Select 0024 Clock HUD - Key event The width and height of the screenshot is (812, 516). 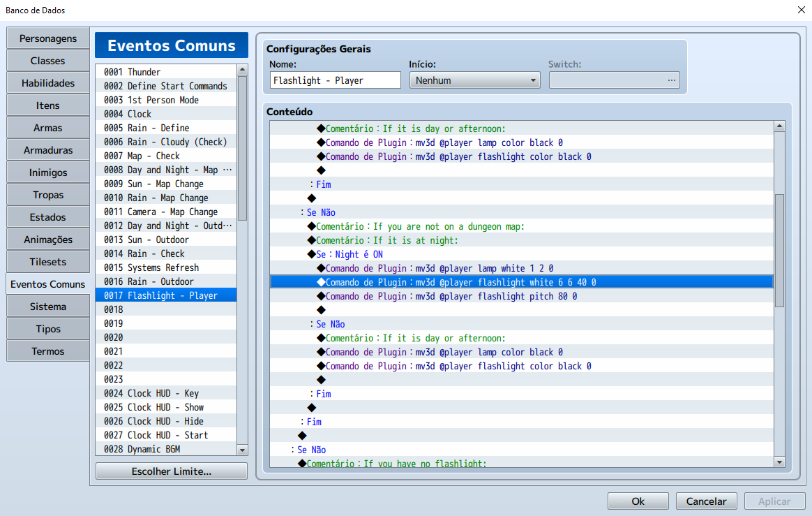[x=166, y=393]
